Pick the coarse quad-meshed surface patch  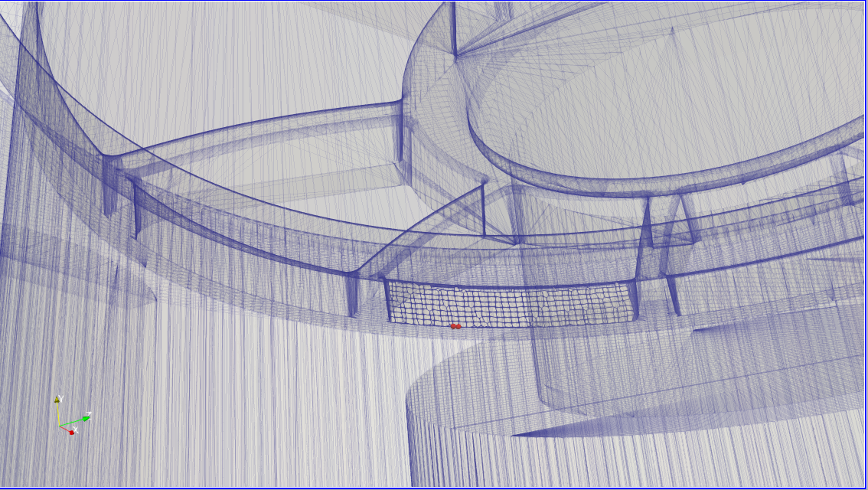512,304
